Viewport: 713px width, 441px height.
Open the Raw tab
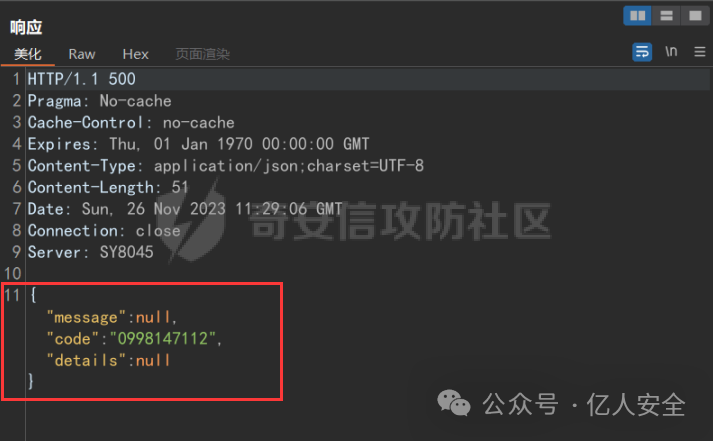82,54
